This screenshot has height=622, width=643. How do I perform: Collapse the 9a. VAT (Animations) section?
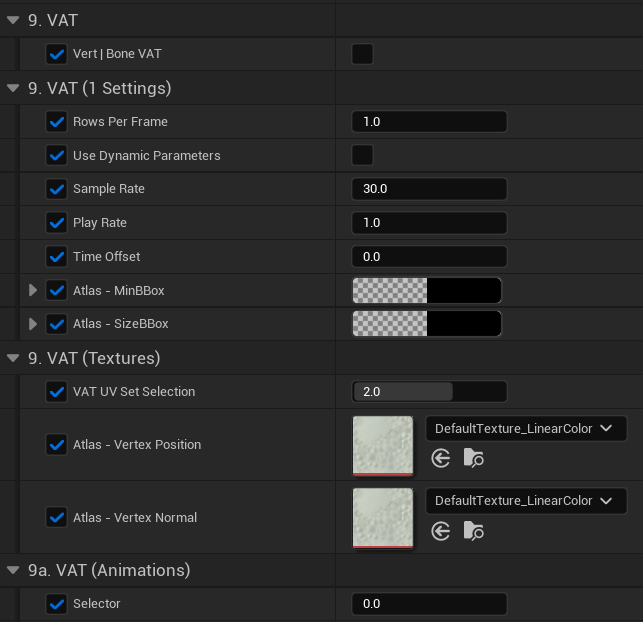pos(13,570)
